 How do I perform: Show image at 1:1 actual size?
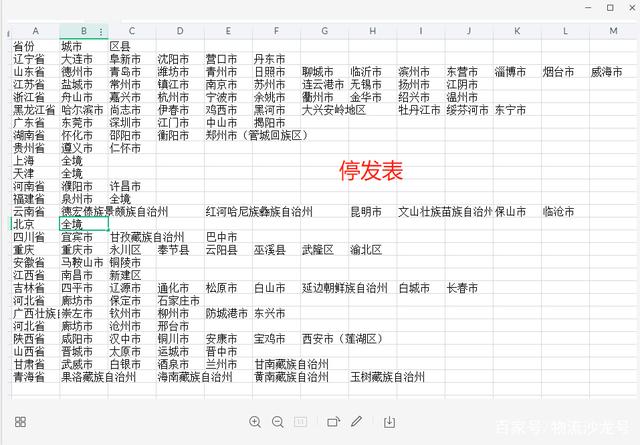click(x=300, y=422)
